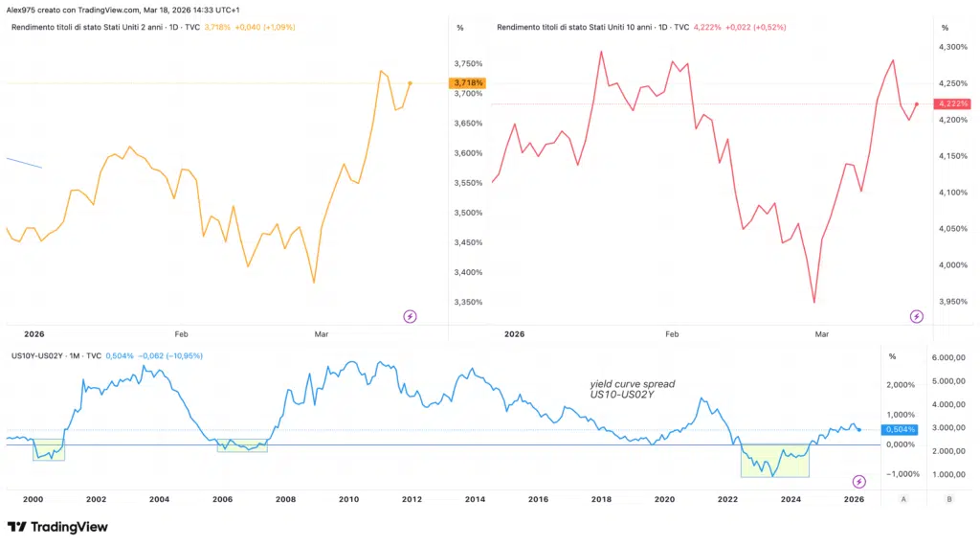Select the green rectangle near 2006
980x546 pixels.
click(242, 444)
